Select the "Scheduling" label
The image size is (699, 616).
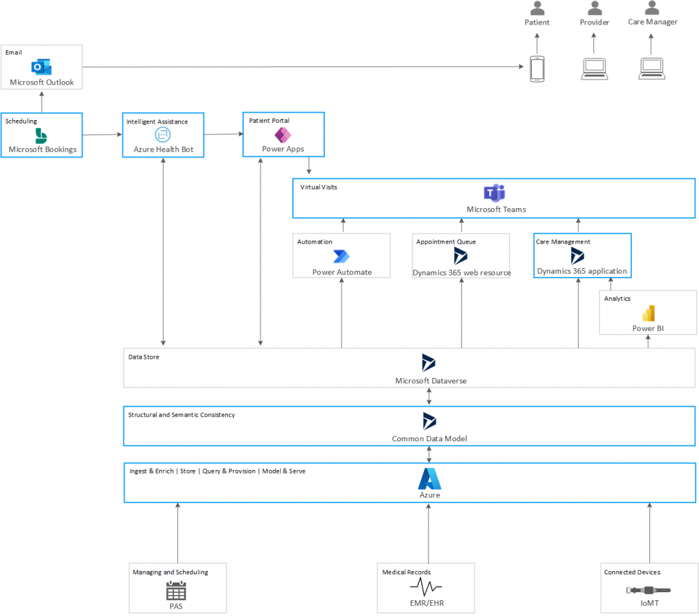point(21,121)
